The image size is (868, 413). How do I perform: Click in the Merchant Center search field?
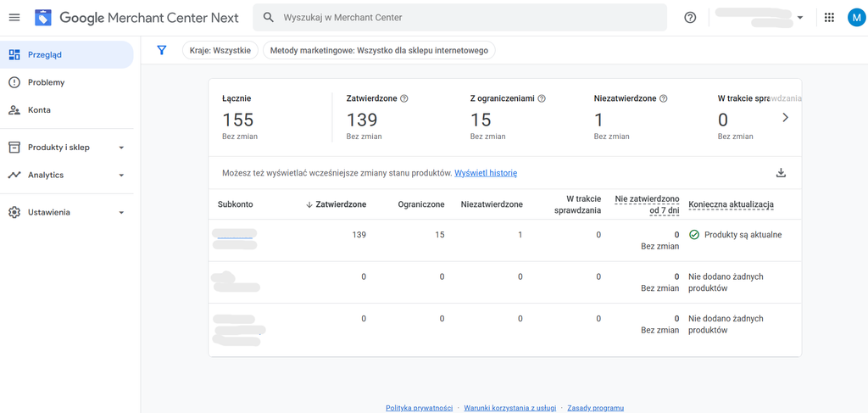pos(459,18)
